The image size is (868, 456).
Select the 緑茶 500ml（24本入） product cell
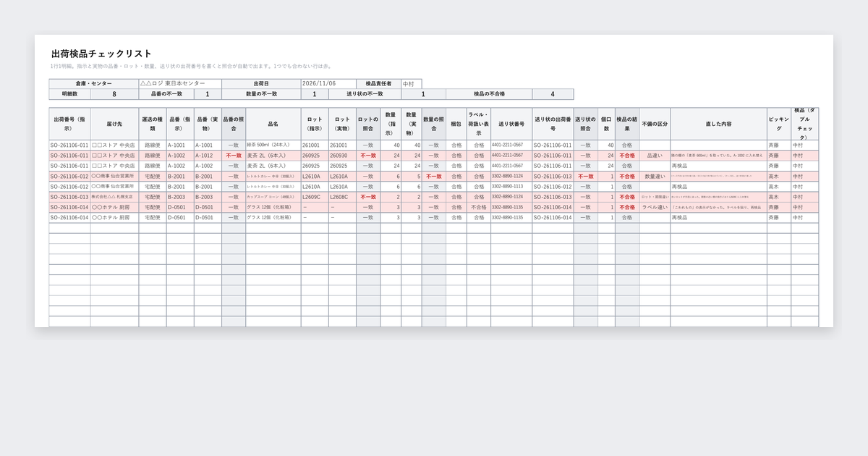(273, 145)
